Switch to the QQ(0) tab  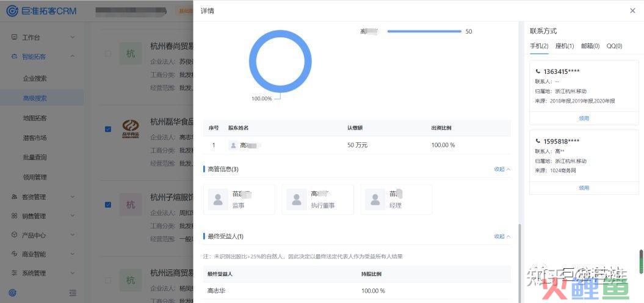click(x=615, y=46)
